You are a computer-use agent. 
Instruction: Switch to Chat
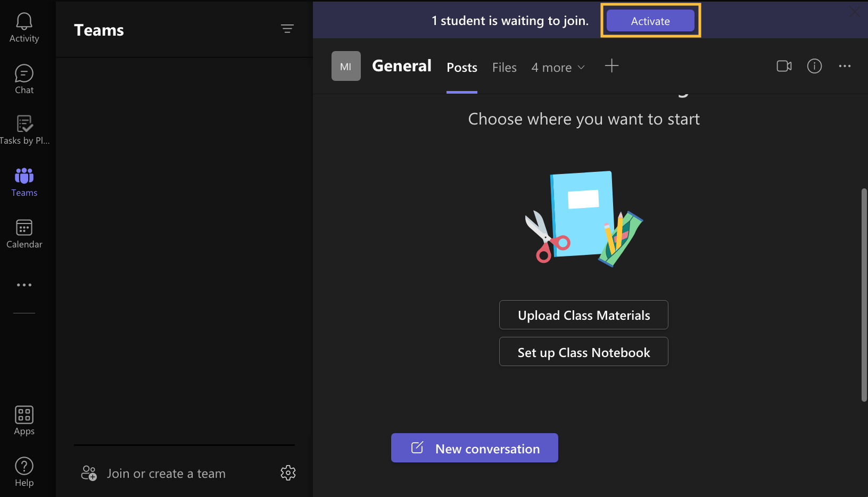pyautogui.click(x=24, y=78)
